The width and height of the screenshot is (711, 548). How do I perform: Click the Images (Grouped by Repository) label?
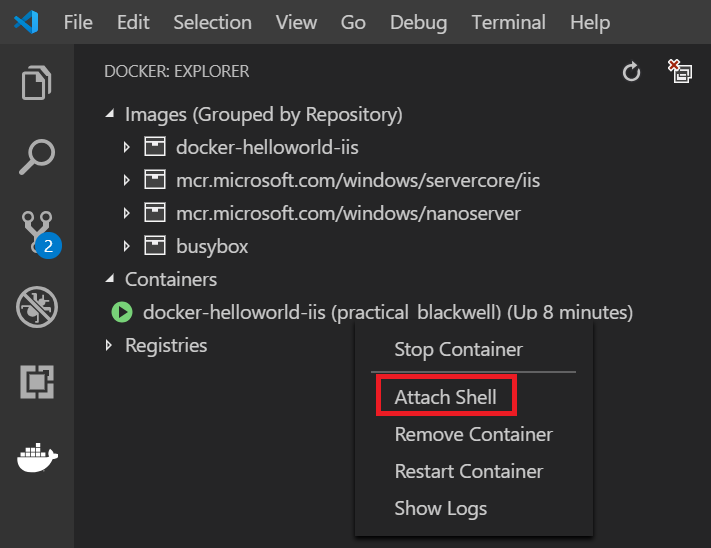[x=263, y=114]
